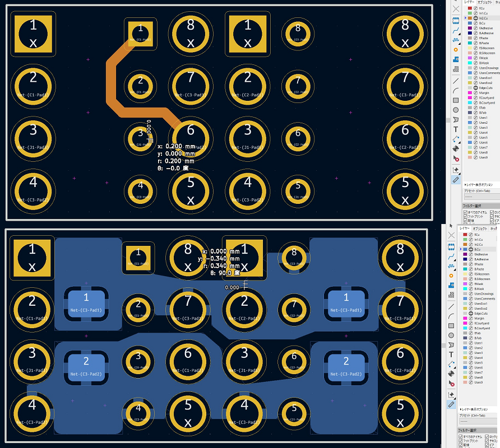Viewport: 500px width, 448px height.
Task: Select draw polygon tool in upper window
Action: click(x=456, y=119)
